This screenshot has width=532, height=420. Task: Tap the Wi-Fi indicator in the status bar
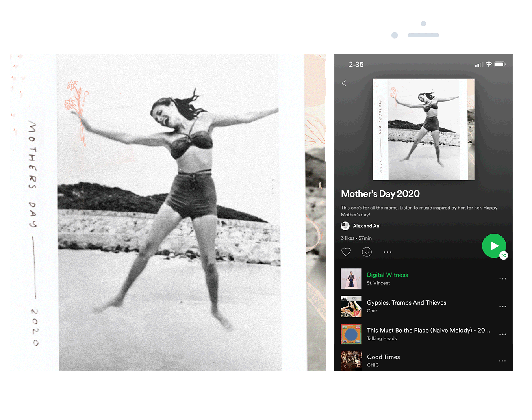489,64
